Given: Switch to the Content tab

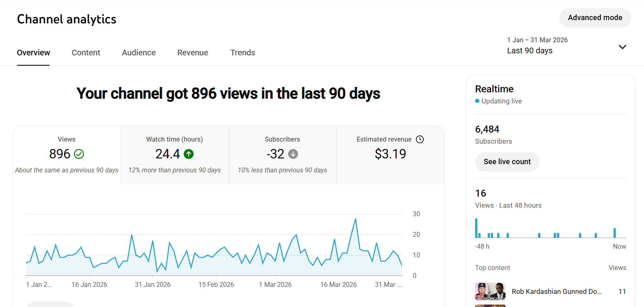Looking at the screenshot, I should 86,53.
